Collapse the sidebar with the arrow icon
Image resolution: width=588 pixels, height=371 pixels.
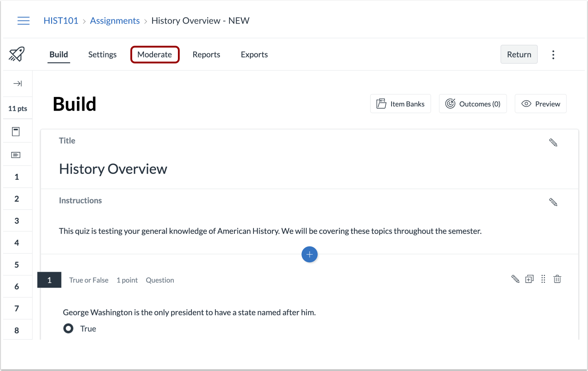pos(17,83)
